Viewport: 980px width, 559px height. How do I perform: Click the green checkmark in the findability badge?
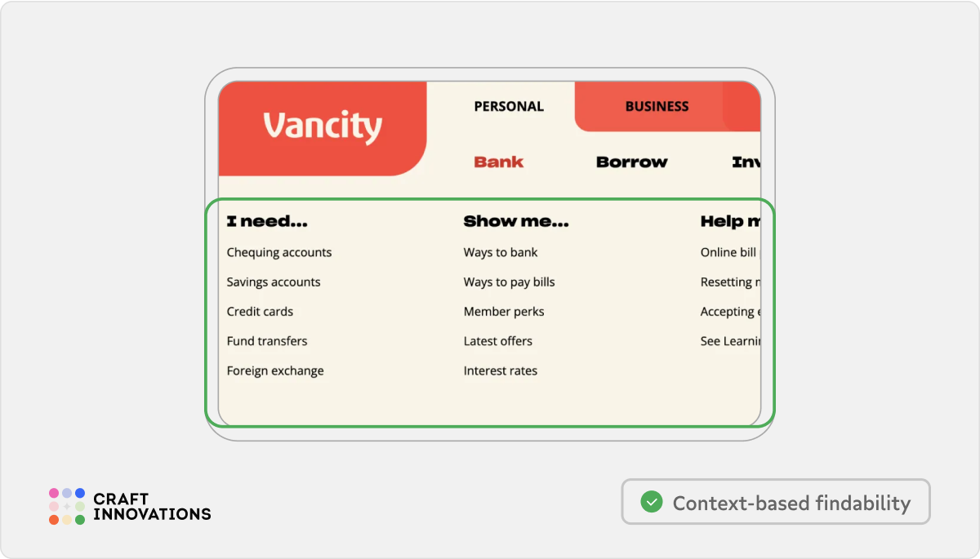[651, 502]
